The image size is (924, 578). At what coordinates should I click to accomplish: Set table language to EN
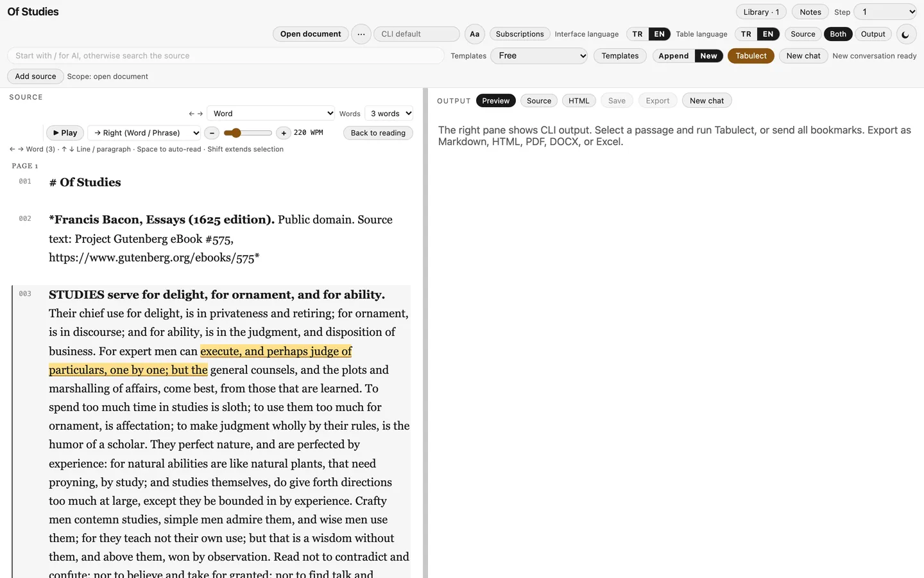tap(768, 34)
